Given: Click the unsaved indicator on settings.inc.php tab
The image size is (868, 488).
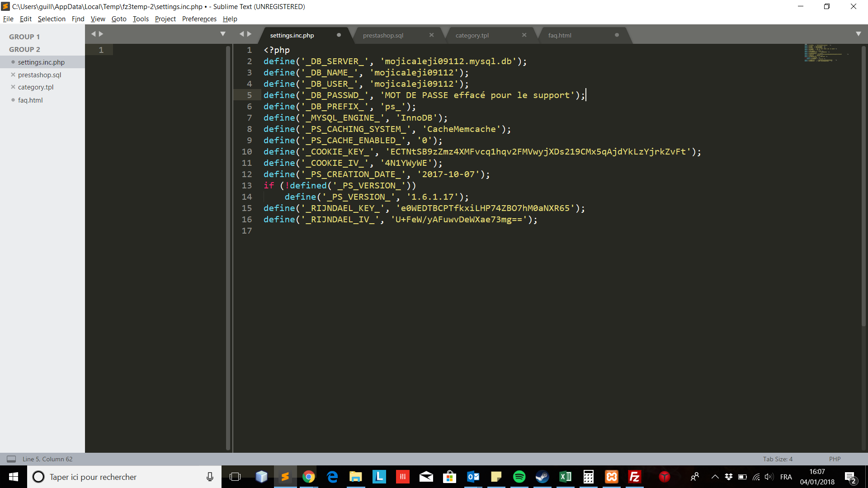Looking at the screenshot, I should coord(339,35).
